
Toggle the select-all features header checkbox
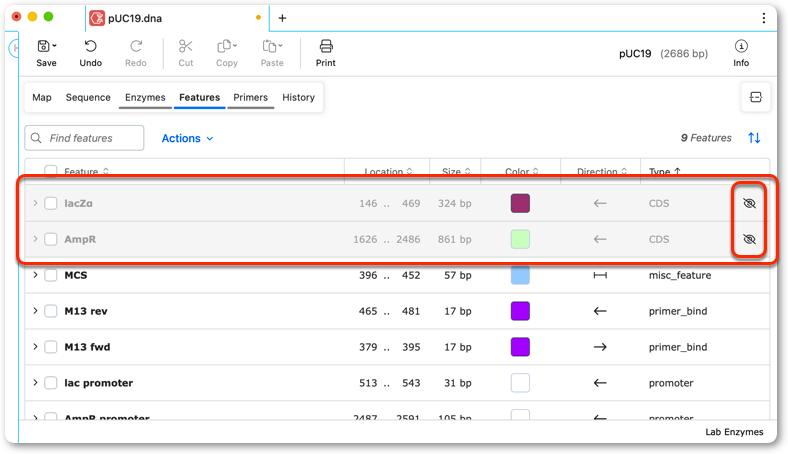51,171
